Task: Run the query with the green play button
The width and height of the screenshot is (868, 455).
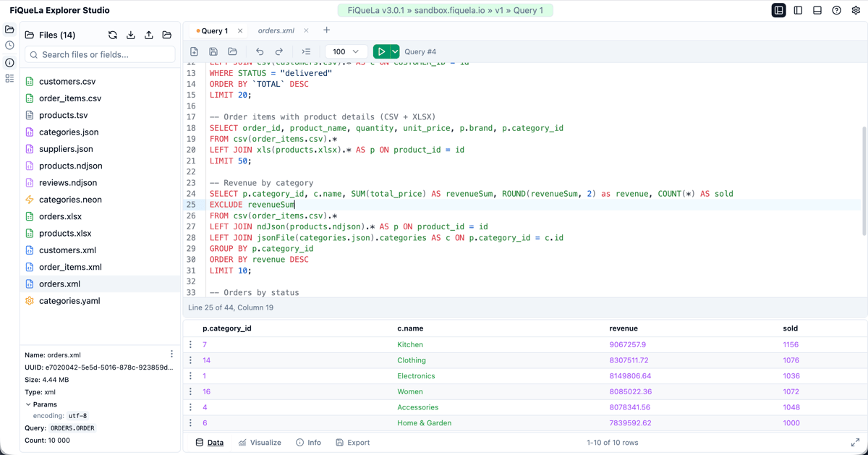Action: click(381, 52)
